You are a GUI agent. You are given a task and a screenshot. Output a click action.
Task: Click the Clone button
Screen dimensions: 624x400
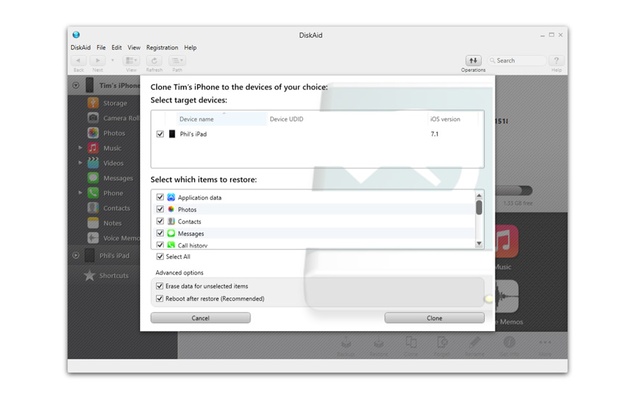coord(434,318)
